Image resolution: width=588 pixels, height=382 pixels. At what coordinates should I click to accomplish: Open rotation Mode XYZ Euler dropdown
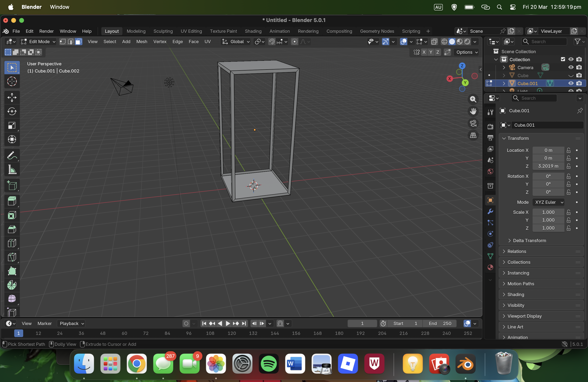pyautogui.click(x=548, y=202)
